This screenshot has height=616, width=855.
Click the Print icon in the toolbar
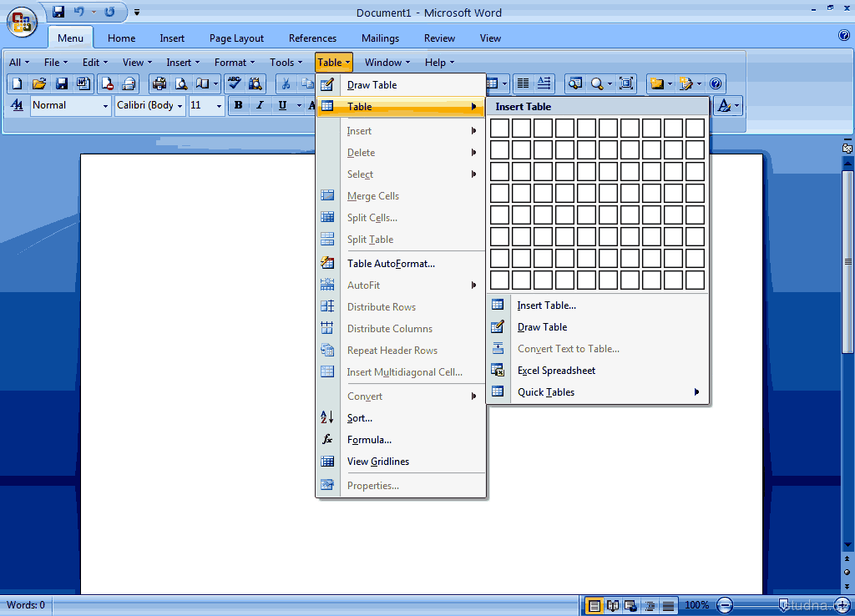click(159, 83)
